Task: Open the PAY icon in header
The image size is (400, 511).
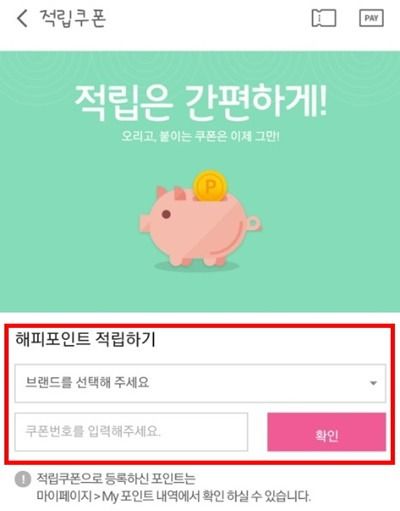Action: coord(371,18)
